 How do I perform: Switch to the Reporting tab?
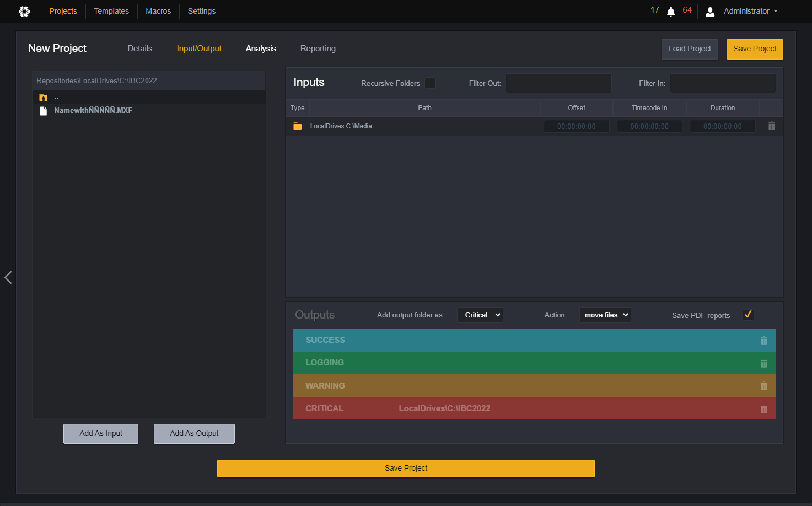[318, 49]
